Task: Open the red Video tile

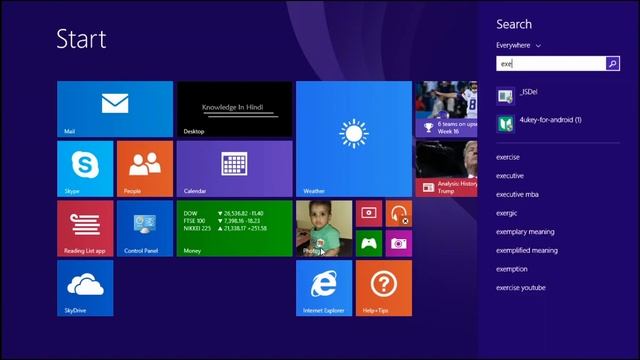Action: [369, 213]
